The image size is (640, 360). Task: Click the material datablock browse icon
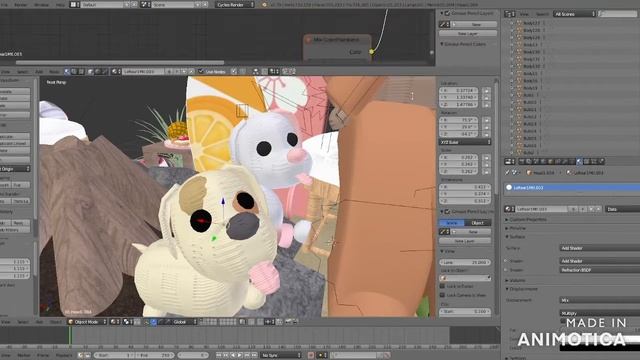click(x=509, y=209)
